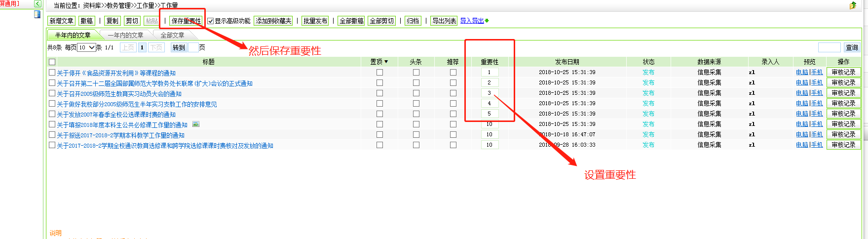Click the search box next to 查询
The height and width of the screenshot is (239, 868).
point(829,47)
